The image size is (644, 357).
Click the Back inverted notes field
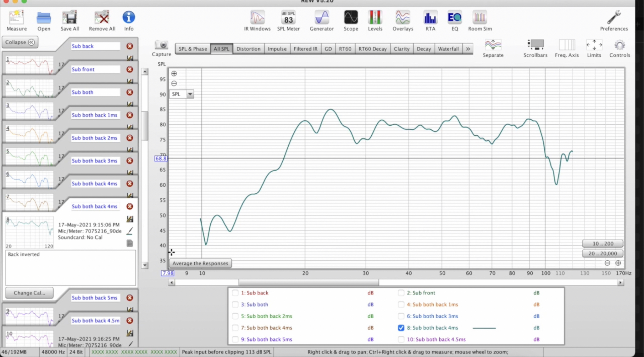click(x=71, y=268)
